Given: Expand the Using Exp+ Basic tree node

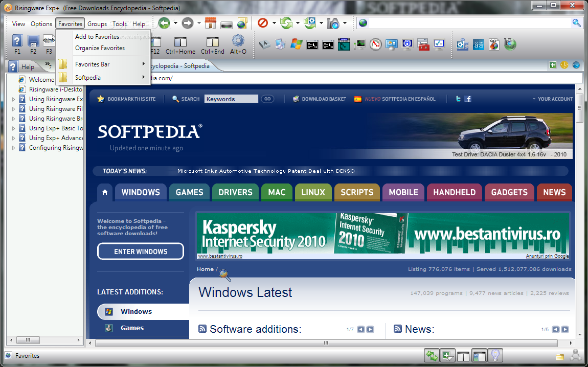Looking at the screenshot, I should point(13,128).
